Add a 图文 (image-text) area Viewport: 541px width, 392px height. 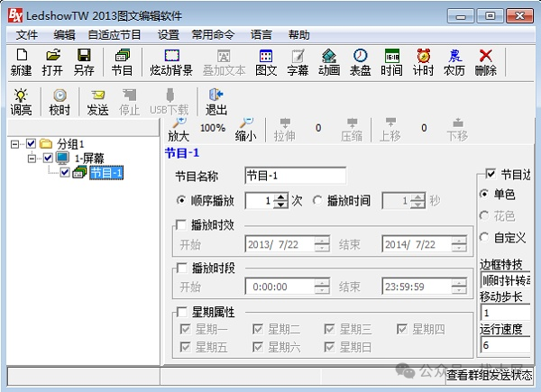click(266, 62)
